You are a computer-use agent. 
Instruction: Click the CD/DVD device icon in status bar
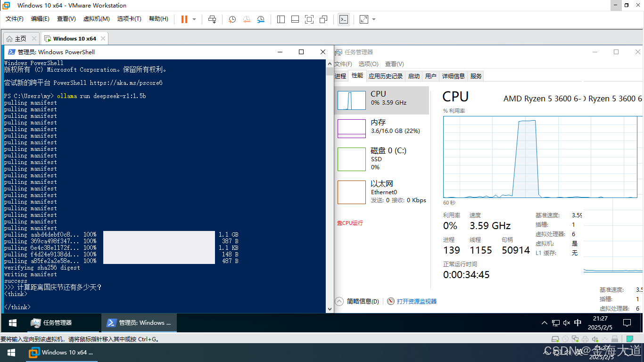tap(565, 339)
